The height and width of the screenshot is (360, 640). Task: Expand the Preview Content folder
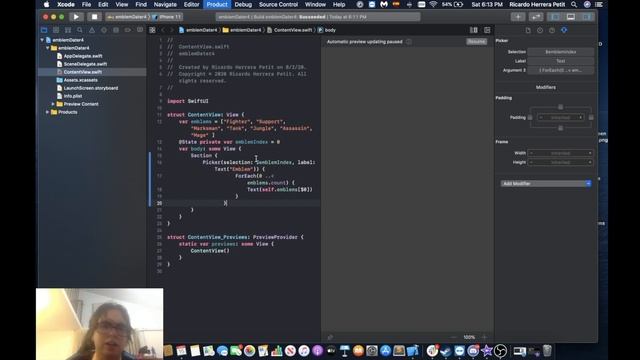coord(53,104)
